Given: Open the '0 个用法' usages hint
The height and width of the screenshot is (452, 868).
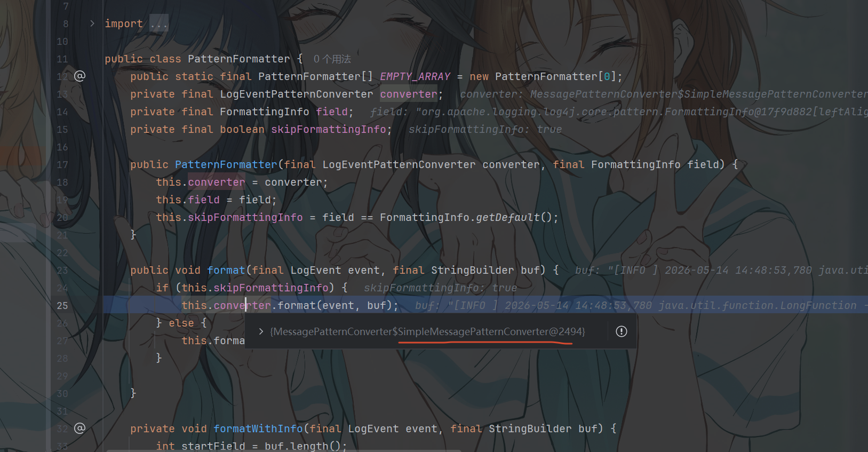Looking at the screenshot, I should (332, 59).
